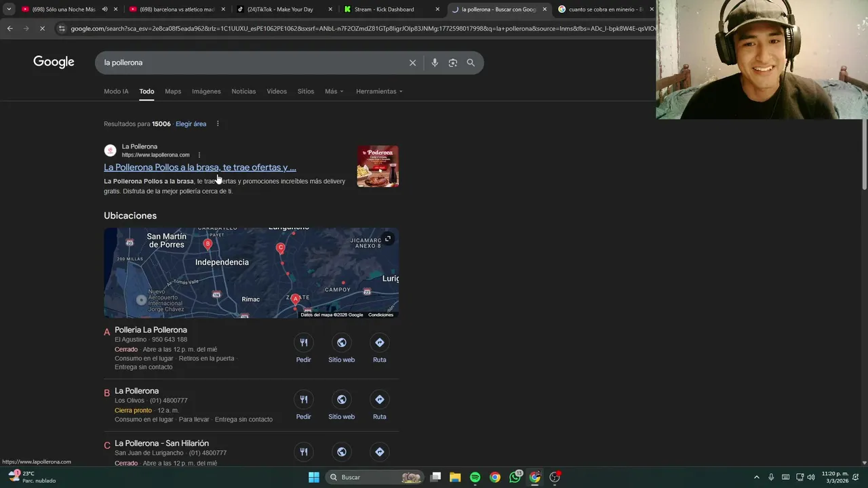868x488 pixels.
Task: Open three-dot menu beside lapollerona.com URL
Action: (199, 155)
